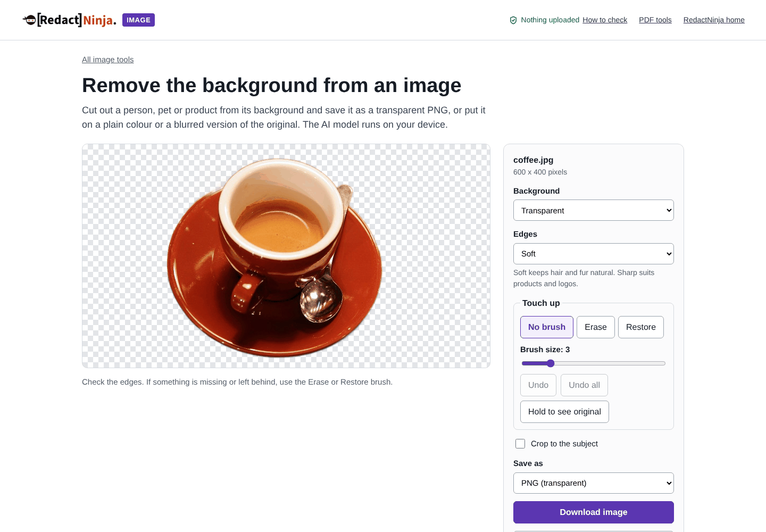This screenshot has width=766, height=532.
Task: Click the Touch up group heading
Action: click(x=541, y=303)
